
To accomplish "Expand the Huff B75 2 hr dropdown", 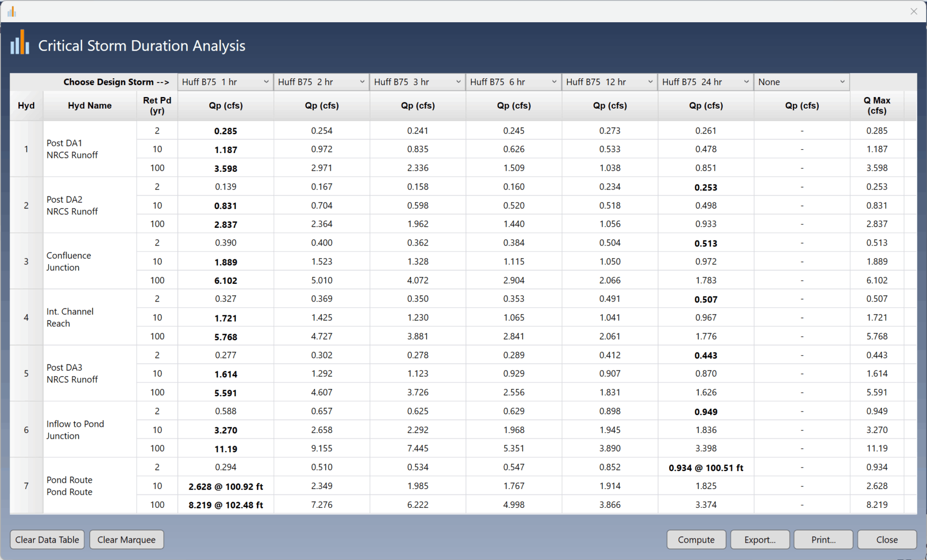I will 321,82.
